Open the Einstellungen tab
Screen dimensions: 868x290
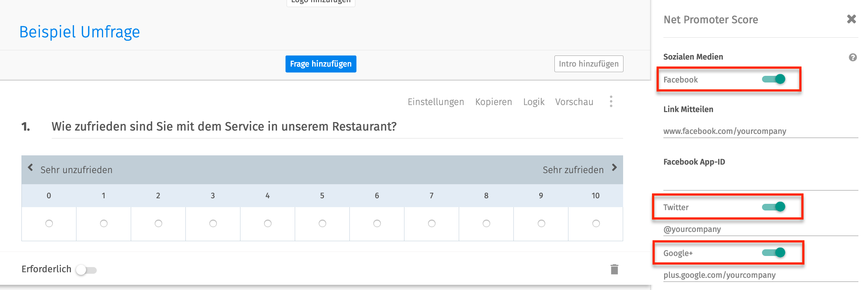point(435,102)
